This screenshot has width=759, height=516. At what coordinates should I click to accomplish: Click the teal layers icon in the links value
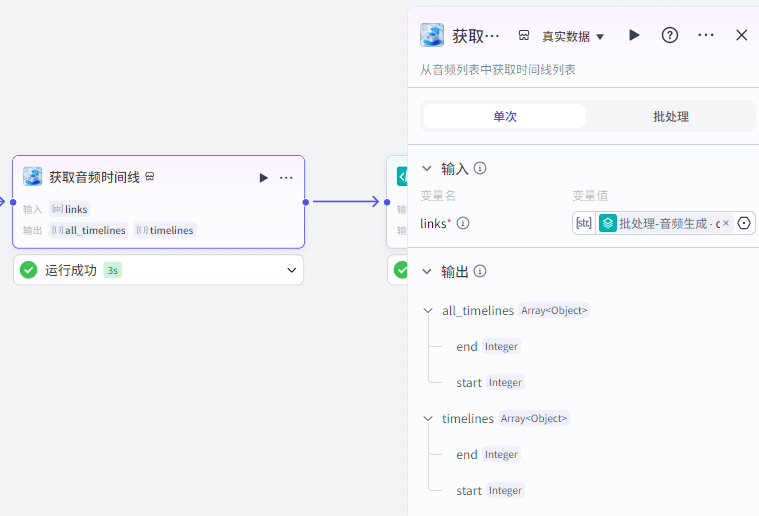coord(607,223)
